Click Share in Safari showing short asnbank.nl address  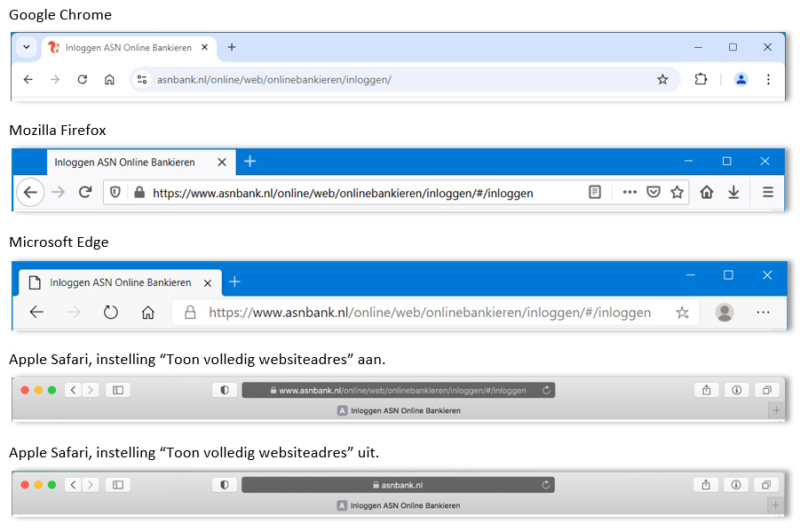706,485
